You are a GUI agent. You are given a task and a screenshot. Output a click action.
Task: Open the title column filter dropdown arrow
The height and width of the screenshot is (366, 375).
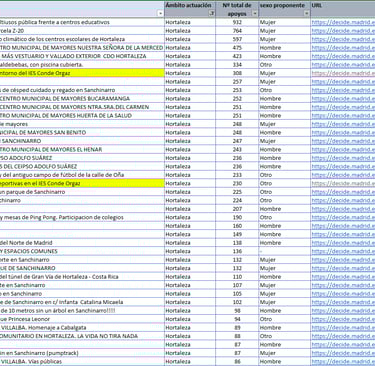click(160, 14)
